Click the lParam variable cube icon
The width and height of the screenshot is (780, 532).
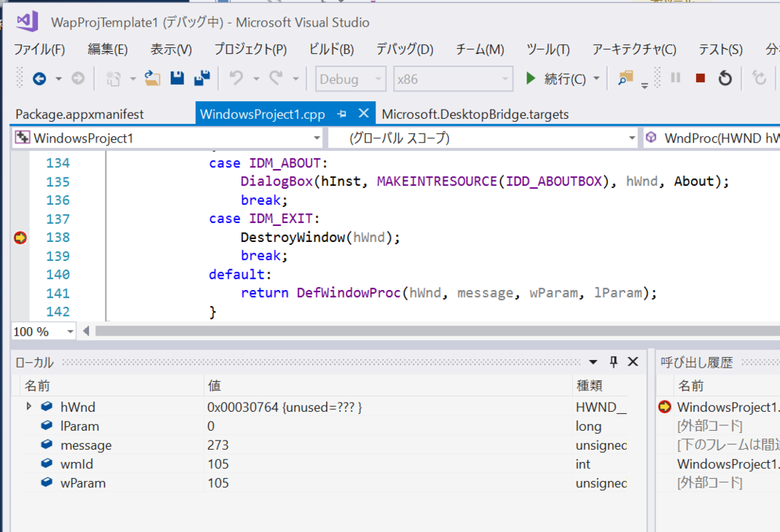46,425
